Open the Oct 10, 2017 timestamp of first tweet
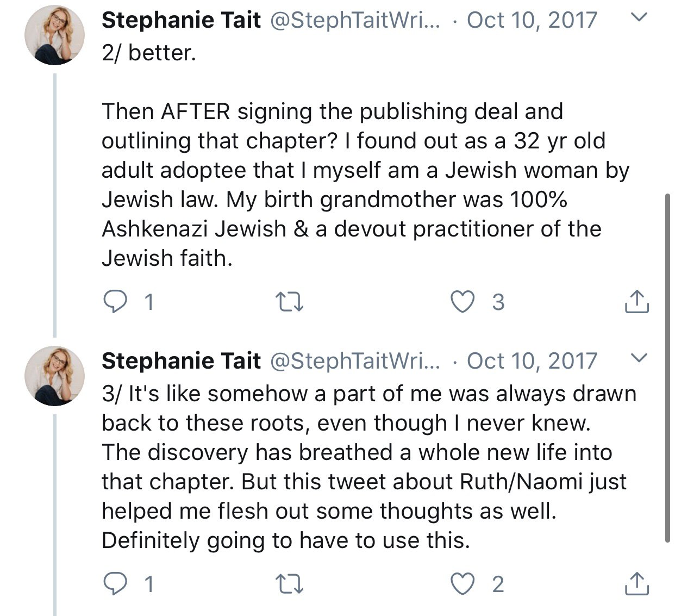675x616 pixels. pos(532,20)
